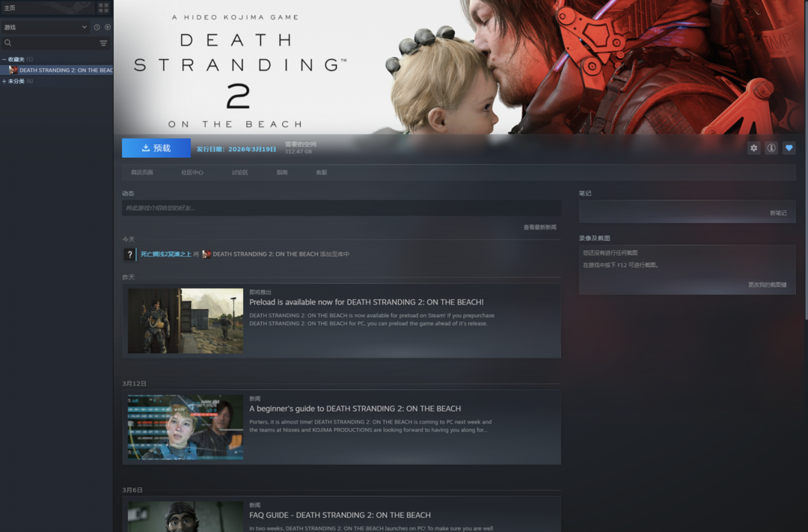Screen dimensions: 808x532
Task: Toggle the favorite heart icon
Action: click(x=789, y=148)
